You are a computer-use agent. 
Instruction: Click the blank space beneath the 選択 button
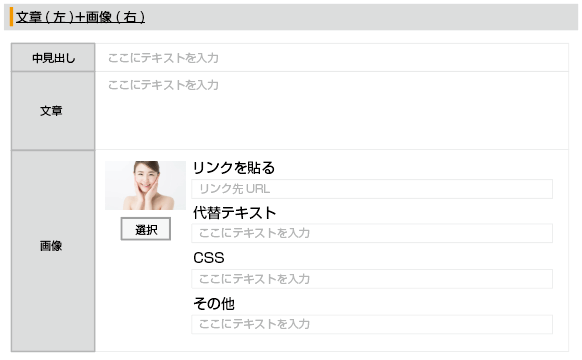pos(146,293)
